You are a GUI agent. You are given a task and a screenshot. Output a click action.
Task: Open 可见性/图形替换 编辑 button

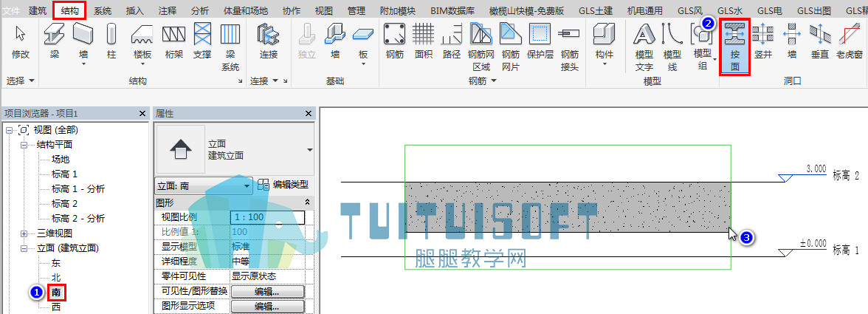[267, 291]
